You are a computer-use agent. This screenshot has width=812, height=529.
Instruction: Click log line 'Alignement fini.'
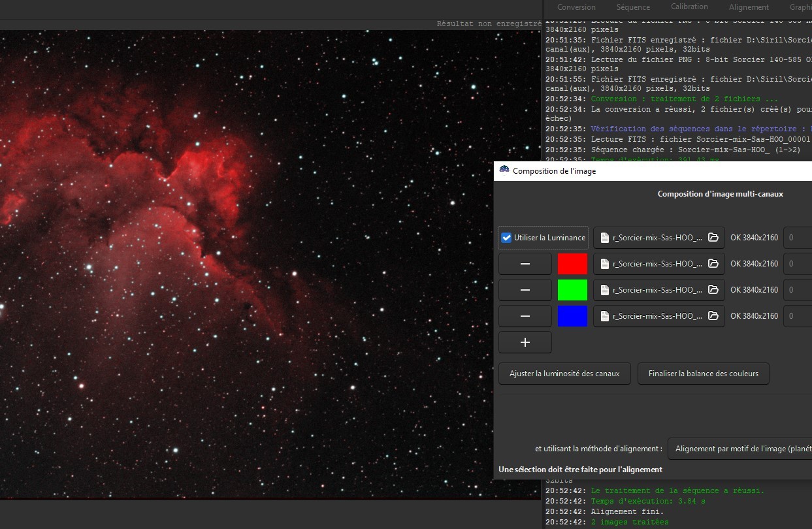coord(604,511)
